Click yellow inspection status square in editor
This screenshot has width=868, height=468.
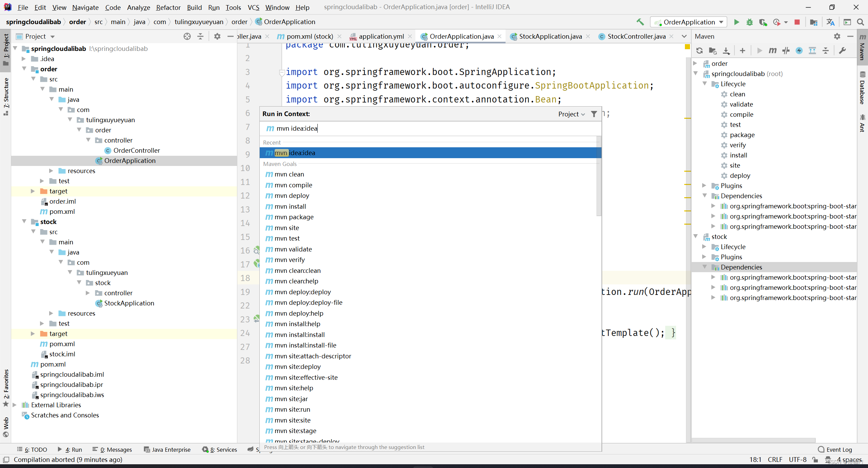coord(687,47)
